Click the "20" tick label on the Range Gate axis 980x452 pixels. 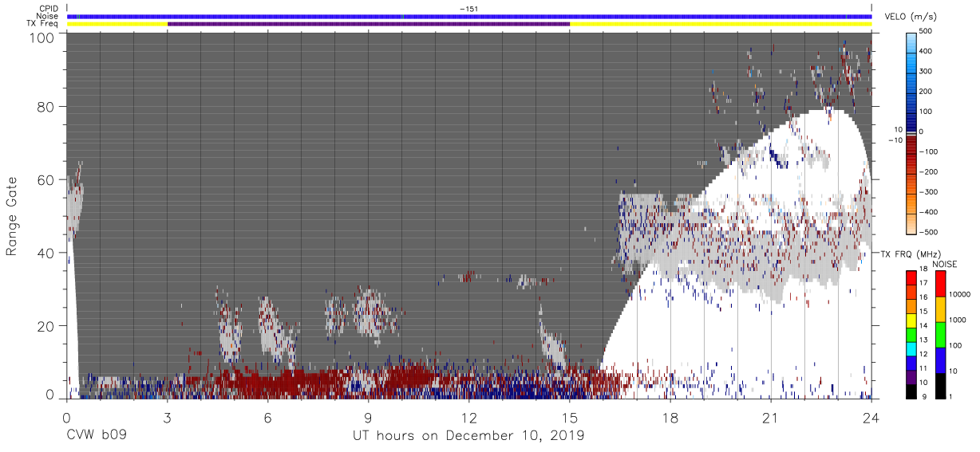(x=46, y=325)
